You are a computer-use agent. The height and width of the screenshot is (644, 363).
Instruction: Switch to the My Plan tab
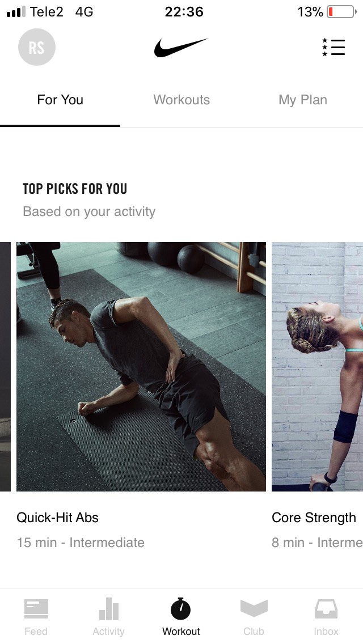[302, 100]
